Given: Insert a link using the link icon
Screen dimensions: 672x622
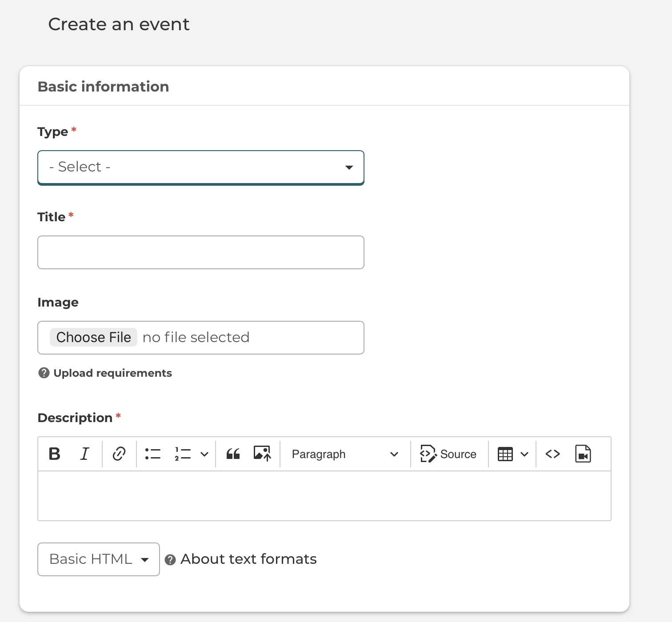Looking at the screenshot, I should pyautogui.click(x=119, y=454).
